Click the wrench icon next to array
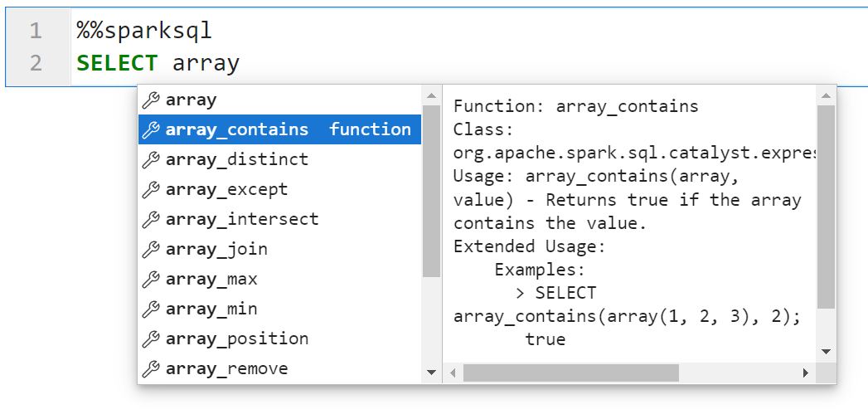Viewport: 868px width, 414px height. point(151,100)
